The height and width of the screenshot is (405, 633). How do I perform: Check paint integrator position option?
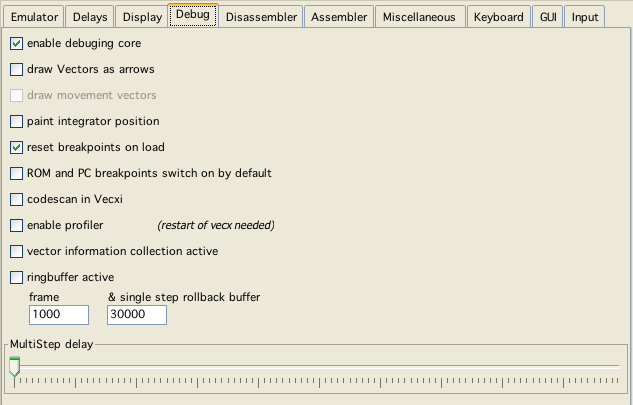pos(16,122)
